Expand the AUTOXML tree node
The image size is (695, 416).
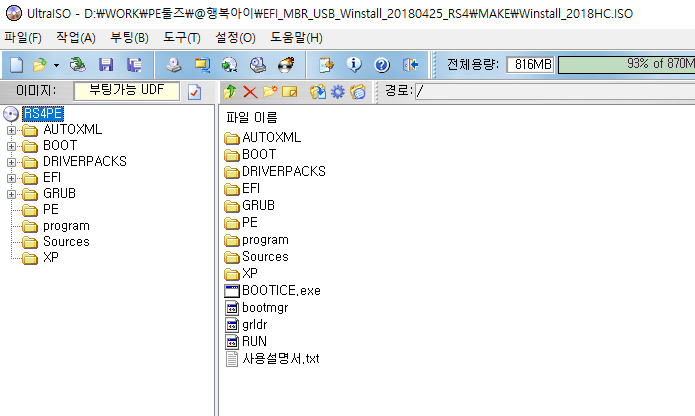pyautogui.click(x=12, y=130)
